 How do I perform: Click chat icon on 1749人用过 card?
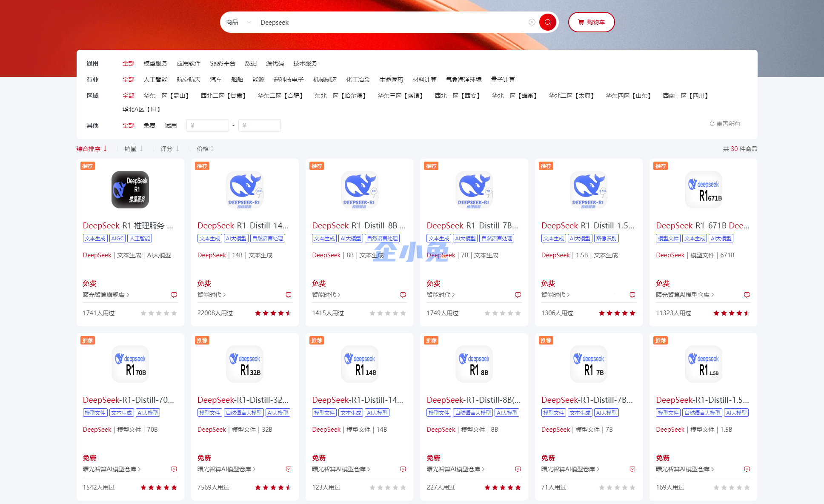click(x=518, y=295)
